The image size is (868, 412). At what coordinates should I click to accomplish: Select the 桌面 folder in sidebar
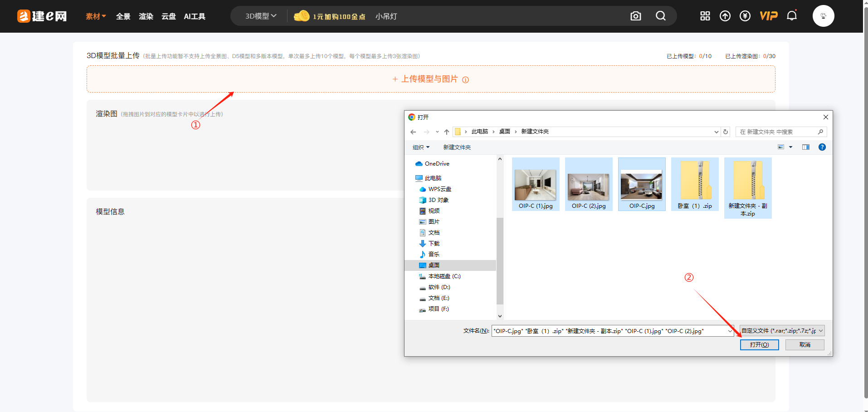434,265
